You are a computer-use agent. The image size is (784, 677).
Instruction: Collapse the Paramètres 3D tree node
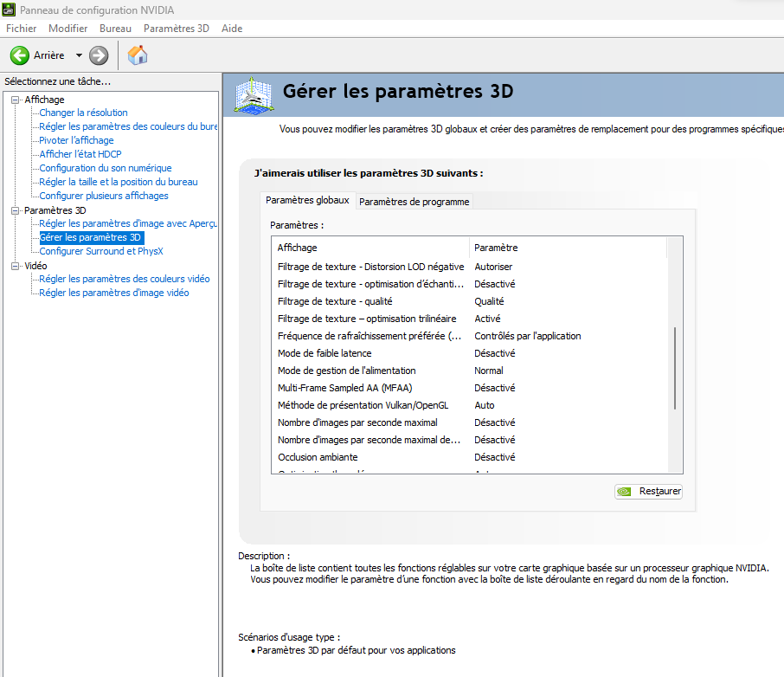pyautogui.click(x=15, y=210)
